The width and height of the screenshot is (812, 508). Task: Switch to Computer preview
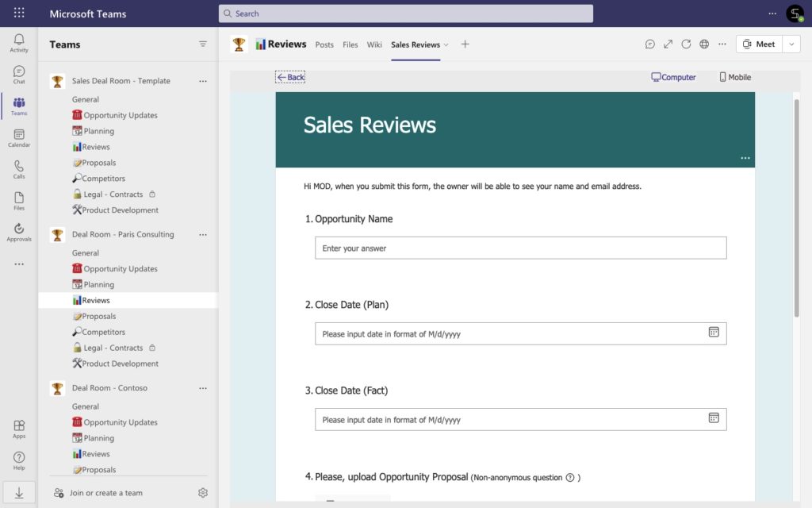point(673,77)
